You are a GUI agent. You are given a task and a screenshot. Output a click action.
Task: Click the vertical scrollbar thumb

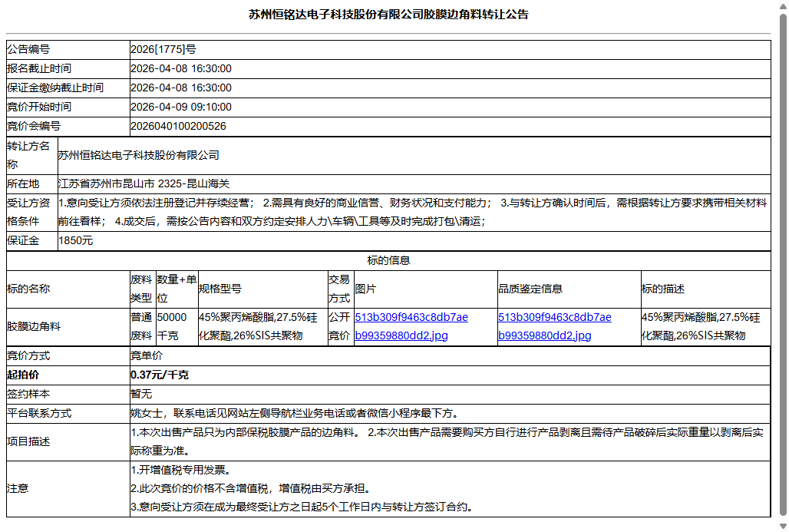pos(783,265)
